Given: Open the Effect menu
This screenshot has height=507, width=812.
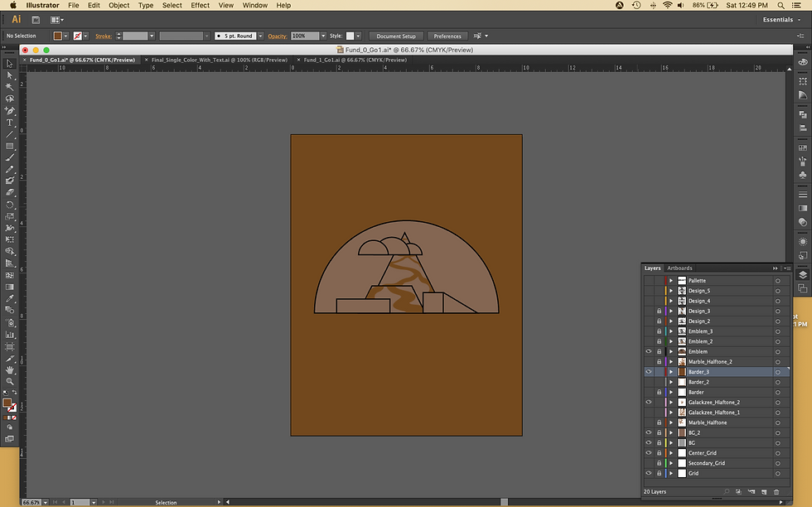Looking at the screenshot, I should (x=200, y=5).
